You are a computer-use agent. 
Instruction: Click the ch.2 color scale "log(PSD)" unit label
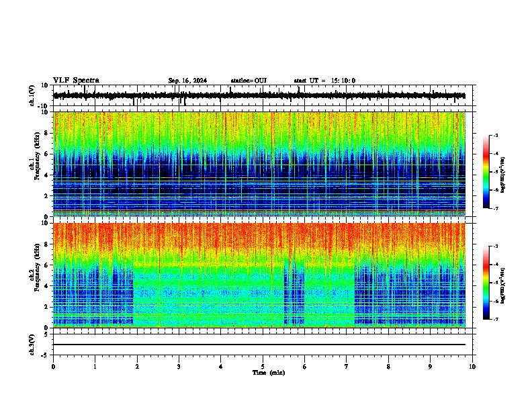(x=502, y=285)
